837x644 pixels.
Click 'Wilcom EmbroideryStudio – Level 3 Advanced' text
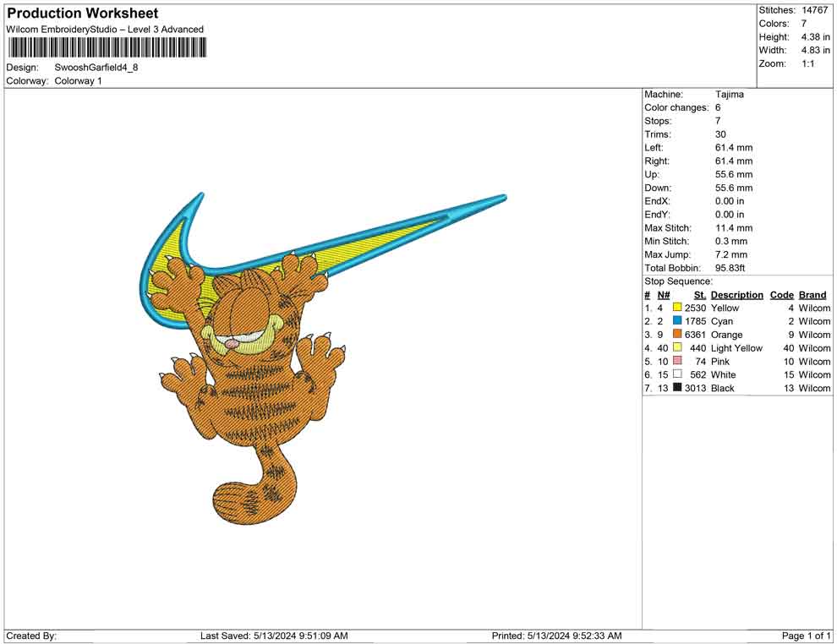coord(105,30)
